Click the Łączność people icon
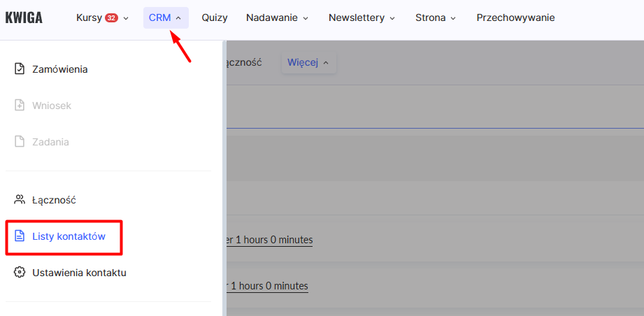This screenshot has height=316, width=644. coord(20,200)
